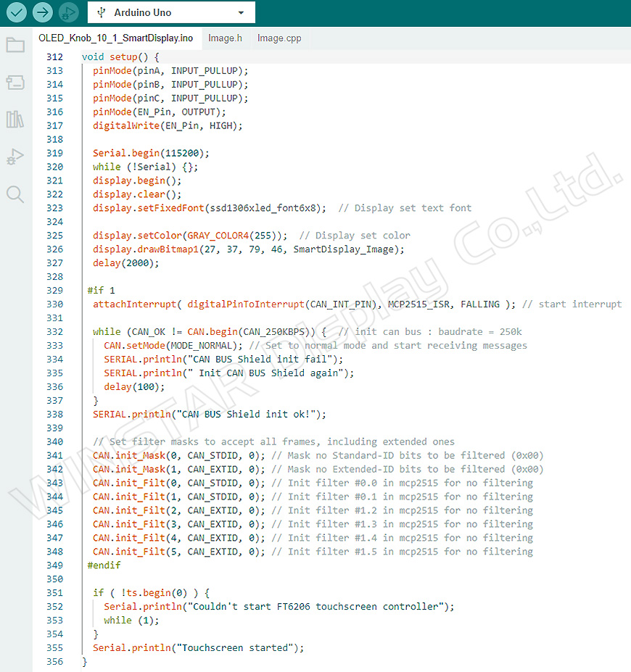Click 'CAN.init_Filt(5, CAN_EXTID, 0);' code
631x672 pixels.
click(x=178, y=551)
